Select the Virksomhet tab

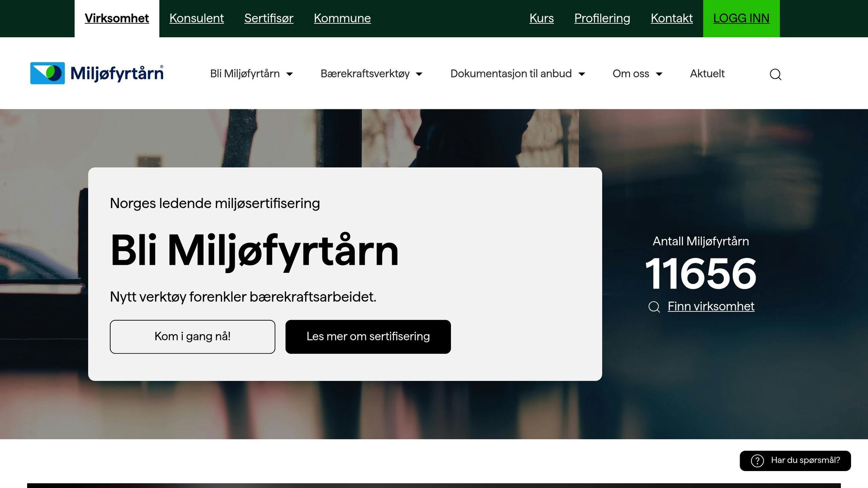pos(117,18)
